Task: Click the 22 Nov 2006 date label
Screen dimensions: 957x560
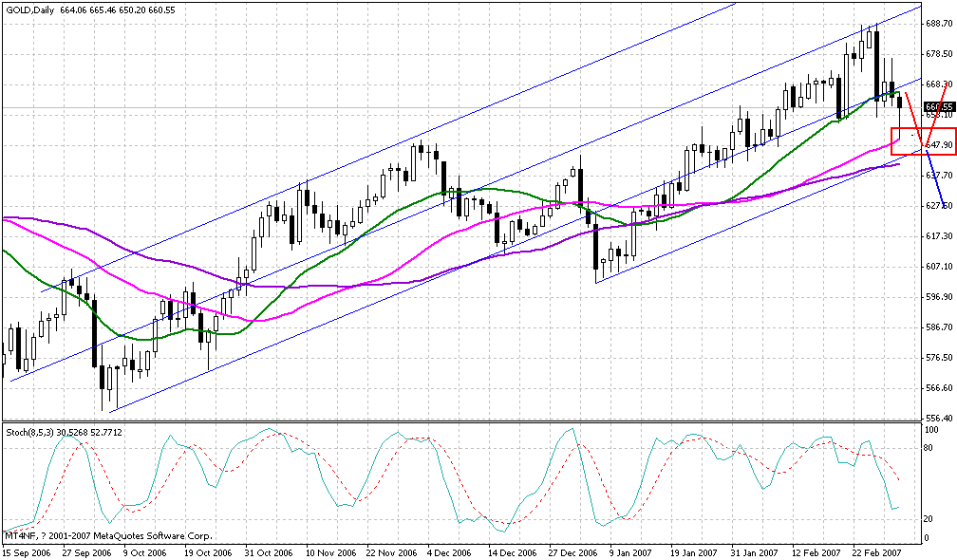Action: click(x=391, y=552)
